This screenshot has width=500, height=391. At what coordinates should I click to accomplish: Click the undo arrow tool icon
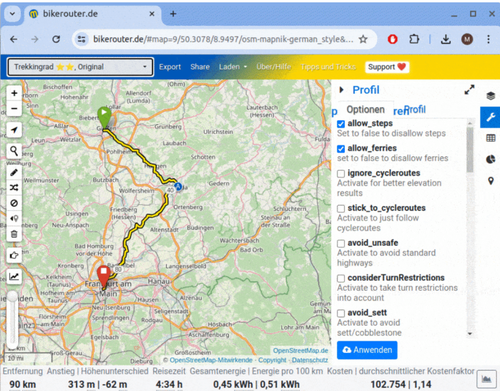(14, 255)
